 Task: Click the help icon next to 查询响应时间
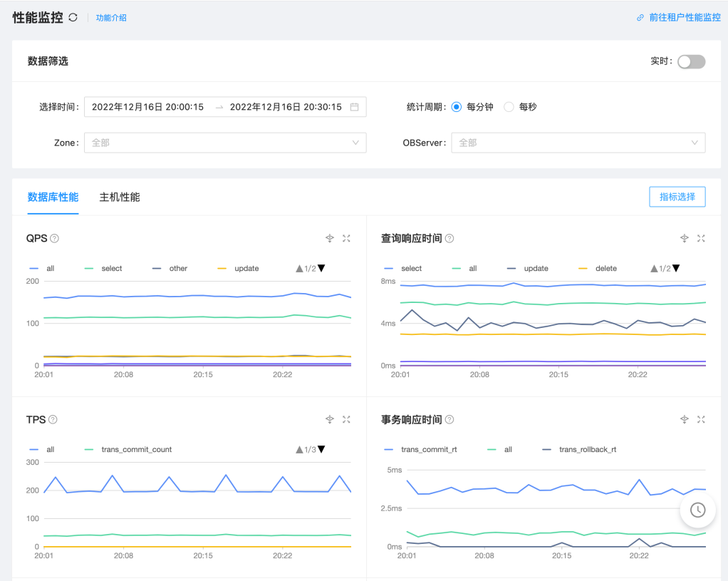(449, 238)
